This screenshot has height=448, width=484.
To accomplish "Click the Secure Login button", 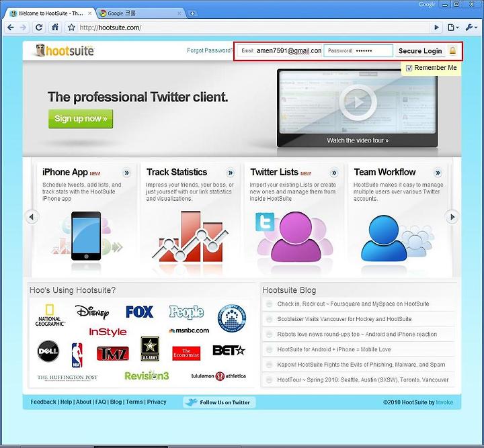I will [420, 51].
